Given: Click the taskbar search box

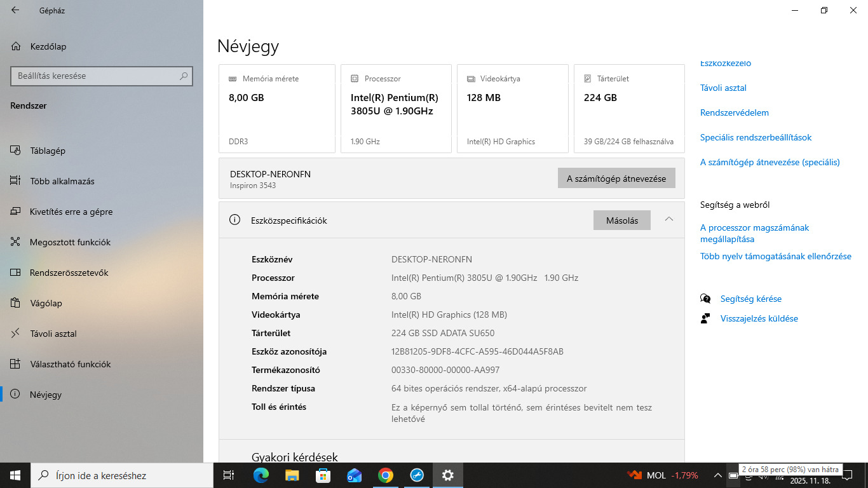Looking at the screenshot, I should click(122, 475).
